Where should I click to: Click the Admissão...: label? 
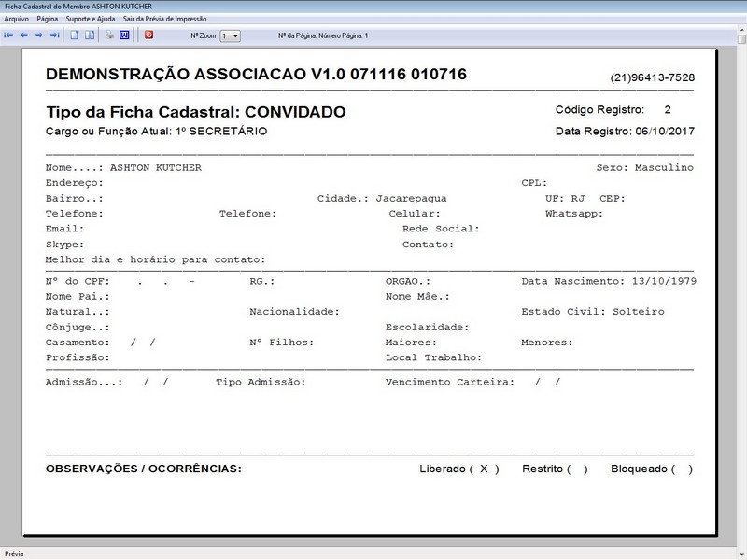pos(84,383)
